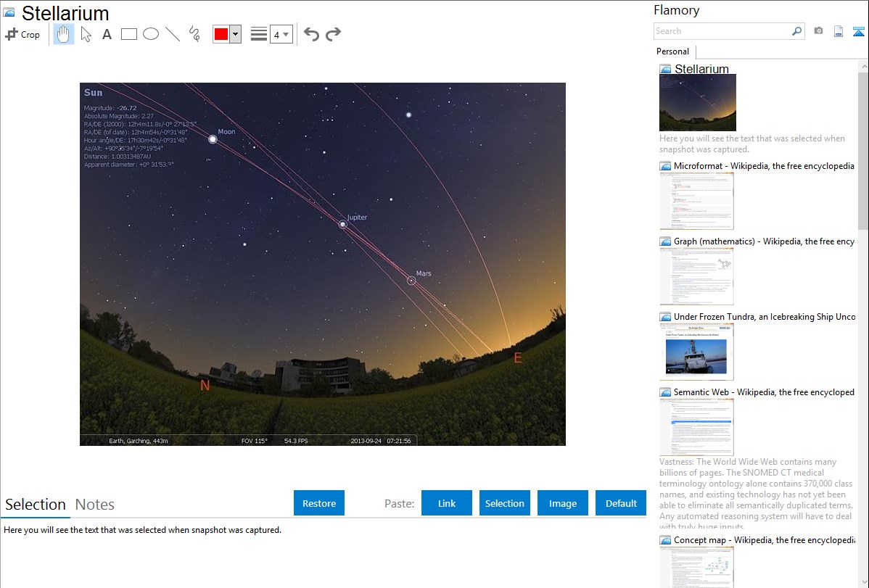869x588 pixels.
Task: Click the Graph (mathematics) - Wikipedia title
Action: point(764,241)
